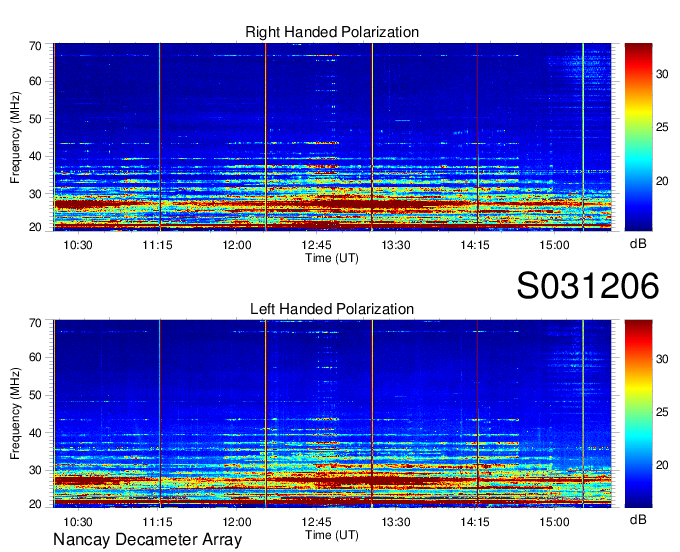Image resolution: width=680 pixels, height=552 pixels.
Task: Click 30 MHz tick on Left Handed plot
Action: point(35,470)
